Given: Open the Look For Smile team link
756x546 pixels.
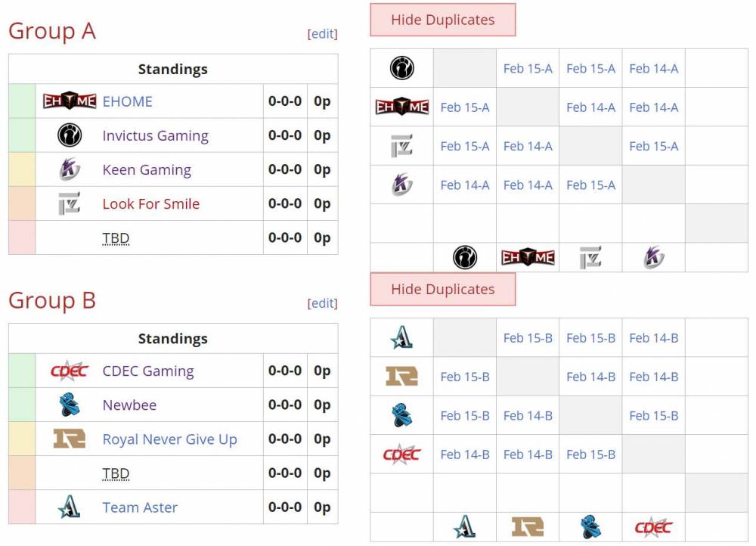Looking at the screenshot, I should pos(151,203).
